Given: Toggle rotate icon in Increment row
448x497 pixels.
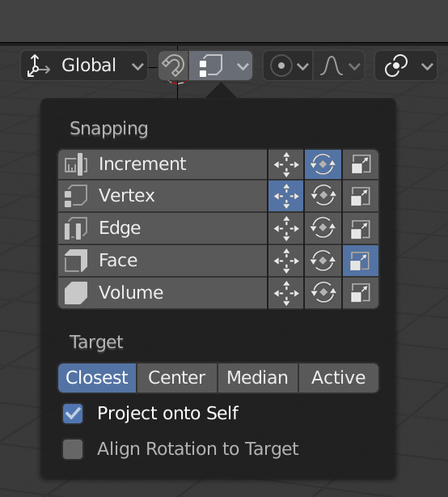Looking at the screenshot, I should [323, 164].
